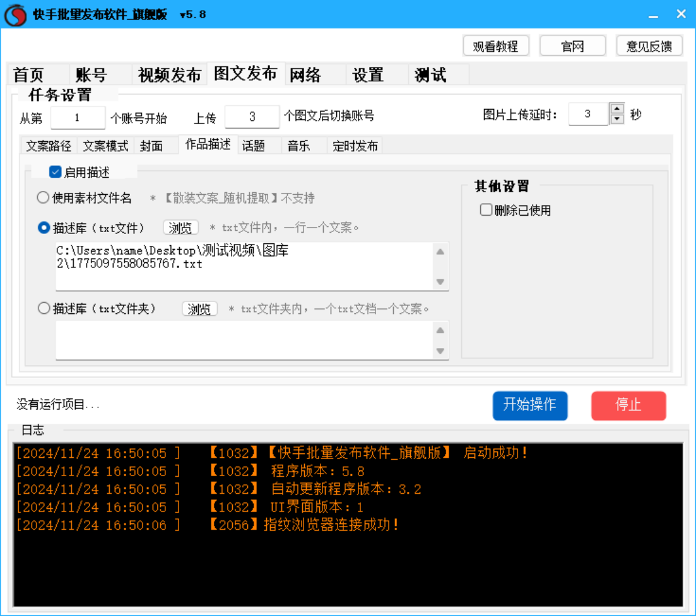Click the log line 程序版本：5.8
The width and height of the screenshot is (696, 616).
coord(191,471)
